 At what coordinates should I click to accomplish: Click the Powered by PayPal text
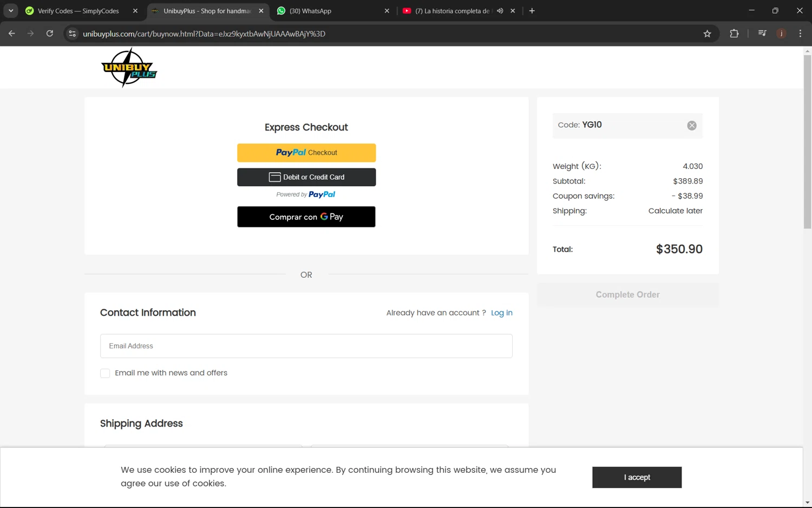(x=306, y=194)
